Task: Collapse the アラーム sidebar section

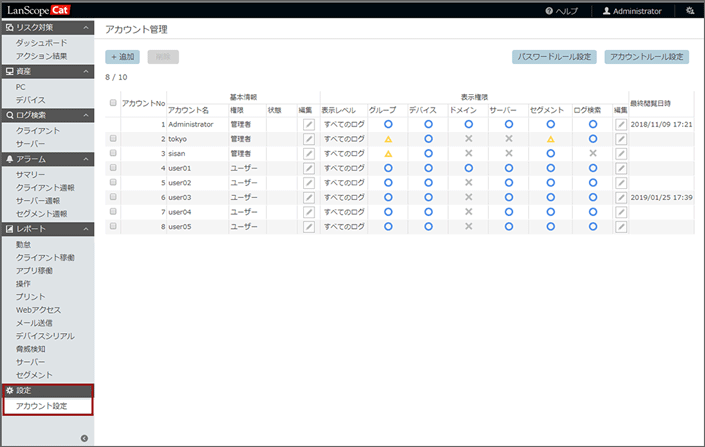Action: (86, 159)
